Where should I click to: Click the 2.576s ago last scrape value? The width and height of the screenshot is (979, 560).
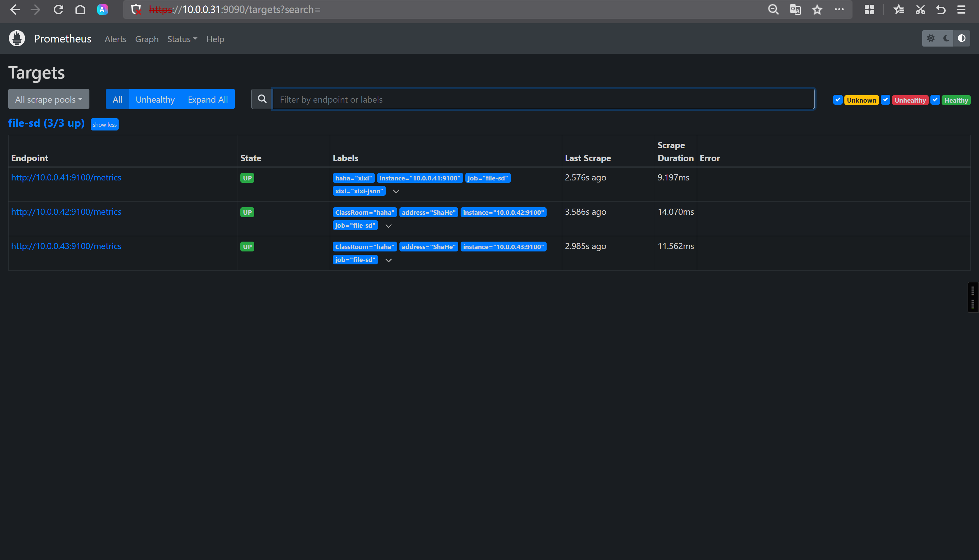[x=585, y=177]
